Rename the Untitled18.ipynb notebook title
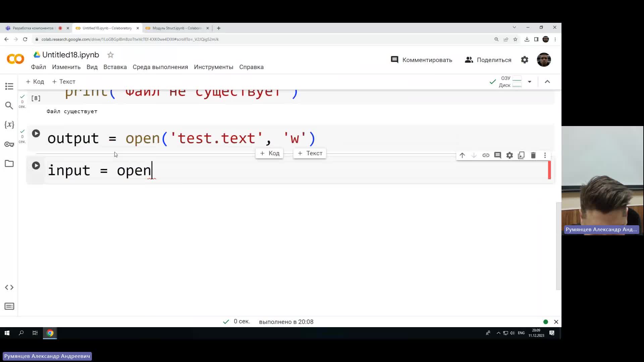 point(71,55)
